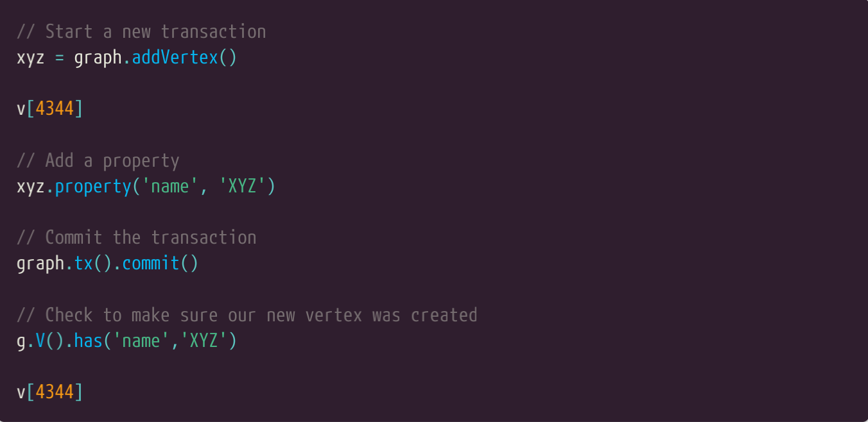
Task: Click the V step in the g.V() traversal
Action: [x=40, y=341]
